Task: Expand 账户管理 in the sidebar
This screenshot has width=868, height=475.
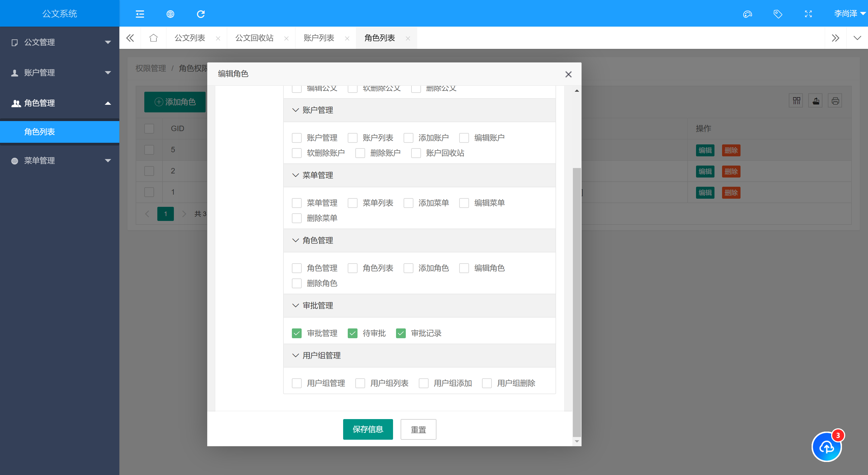Action: click(x=60, y=72)
